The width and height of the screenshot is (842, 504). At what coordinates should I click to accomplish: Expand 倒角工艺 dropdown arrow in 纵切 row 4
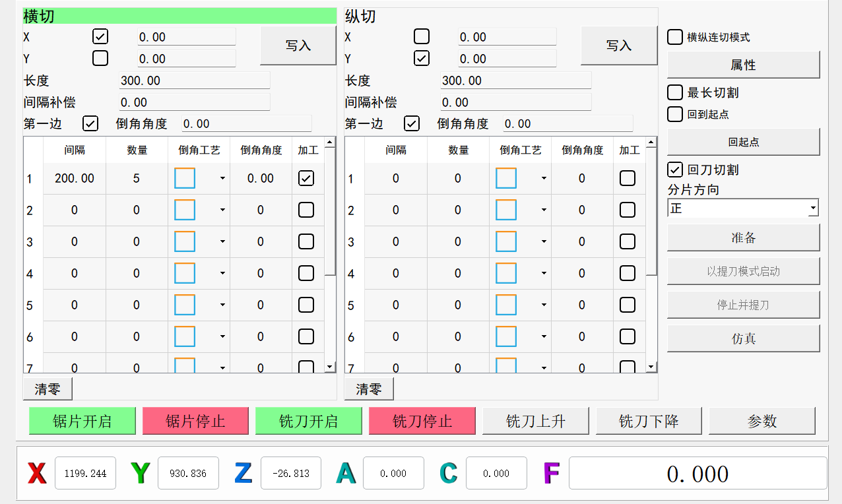tap(544, 273)
